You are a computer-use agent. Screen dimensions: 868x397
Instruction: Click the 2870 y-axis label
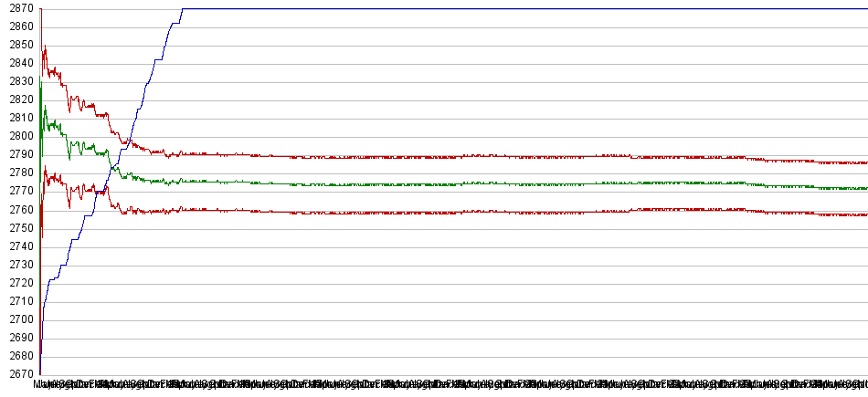(x=17, y=8)
